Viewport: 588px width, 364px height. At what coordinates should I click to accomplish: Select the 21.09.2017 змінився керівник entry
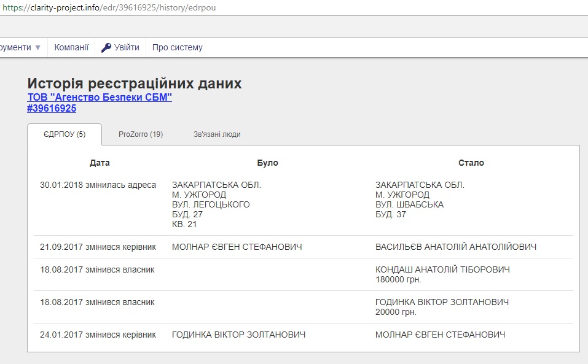coord(98,247)
